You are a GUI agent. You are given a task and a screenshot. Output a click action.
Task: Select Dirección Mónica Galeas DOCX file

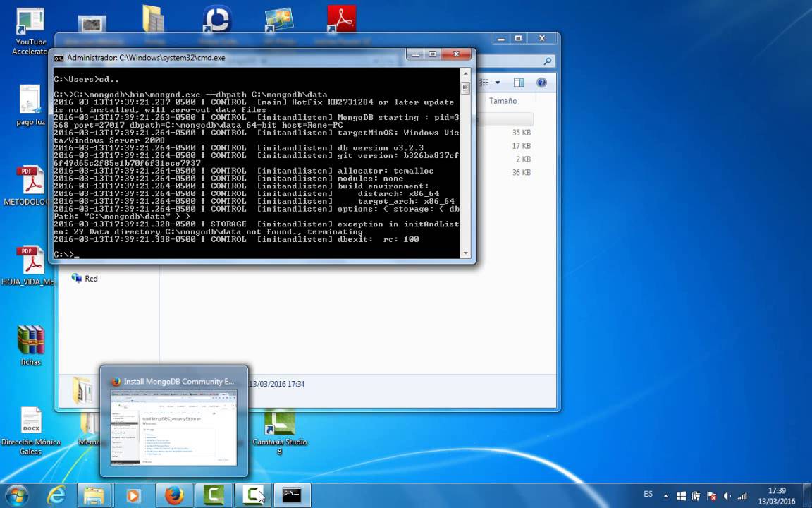pos(30,431)
